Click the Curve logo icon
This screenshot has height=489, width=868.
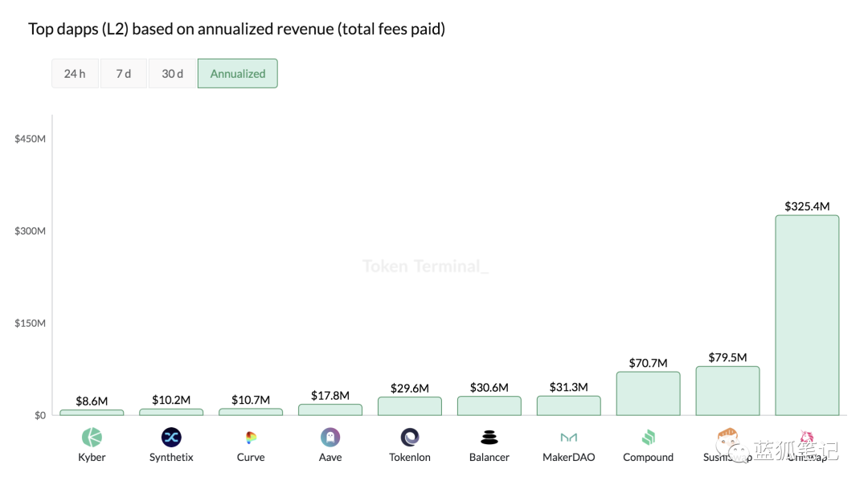pos(251,438)
